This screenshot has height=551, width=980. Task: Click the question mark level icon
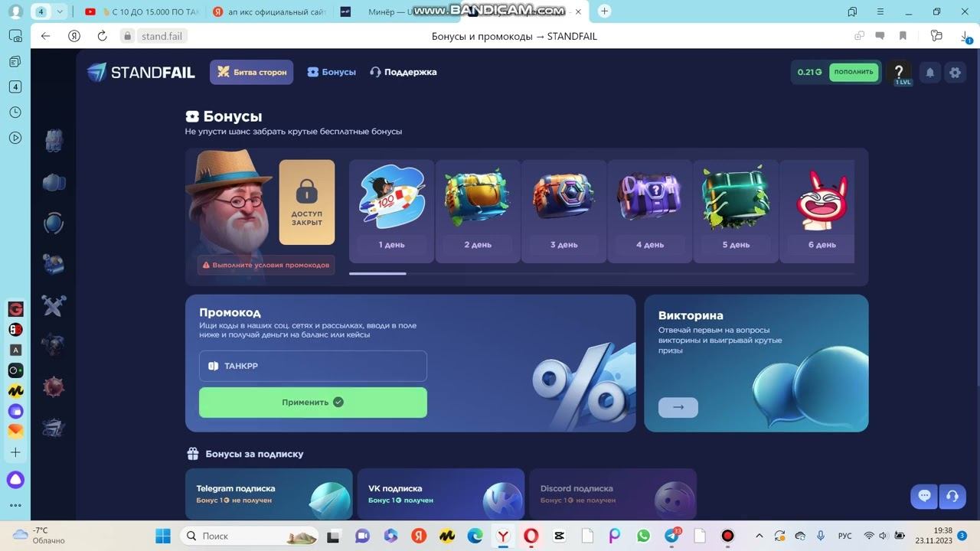899,71
